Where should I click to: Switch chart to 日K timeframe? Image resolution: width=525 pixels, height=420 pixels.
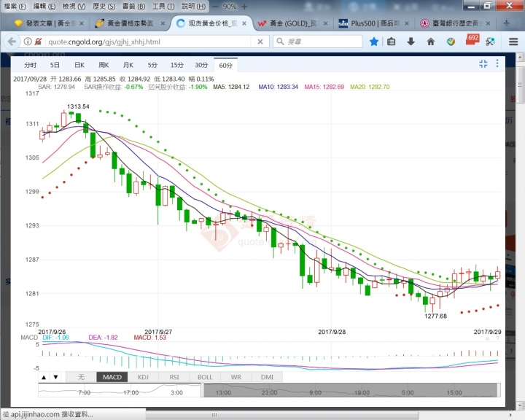pyautogui.click(x=79, y=65)
